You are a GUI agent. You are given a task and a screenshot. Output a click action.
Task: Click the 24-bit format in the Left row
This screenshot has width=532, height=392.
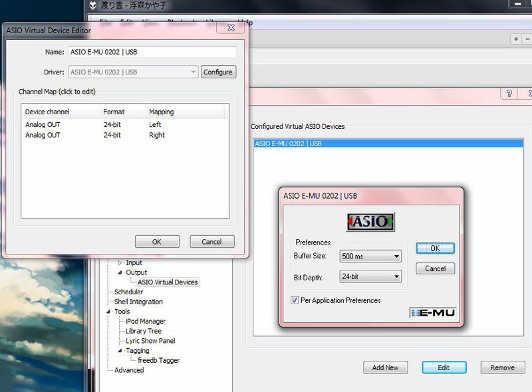(x=112, y=124)
